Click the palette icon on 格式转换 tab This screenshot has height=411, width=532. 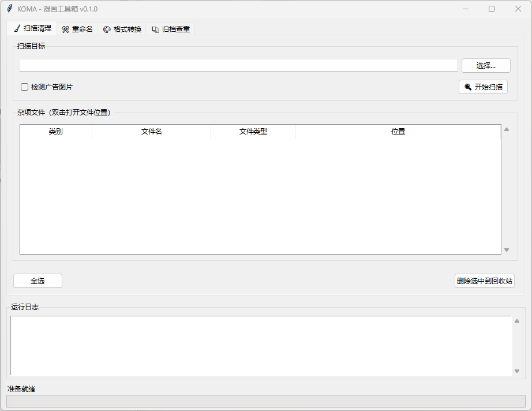pos(107,29)
